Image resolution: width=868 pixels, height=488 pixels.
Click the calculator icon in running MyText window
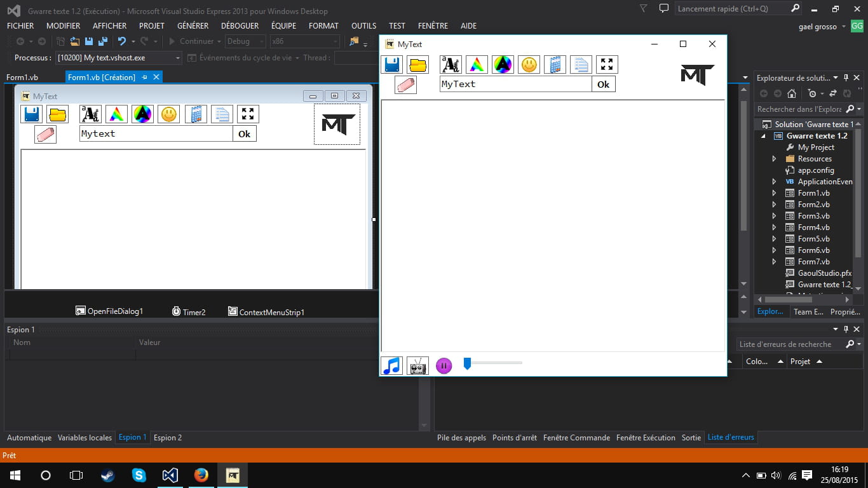[555, 65]
